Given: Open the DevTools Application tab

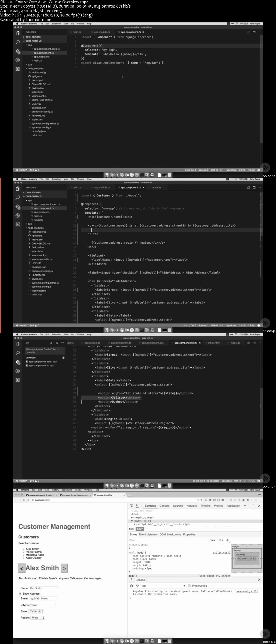Looking at the screenshot, I should [233, 506].
